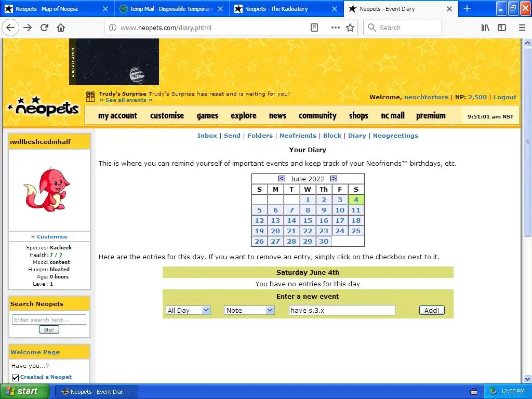Click the system tray icon beside the clock
This screenshot has width=532, height=399.
tap(493, 392)
